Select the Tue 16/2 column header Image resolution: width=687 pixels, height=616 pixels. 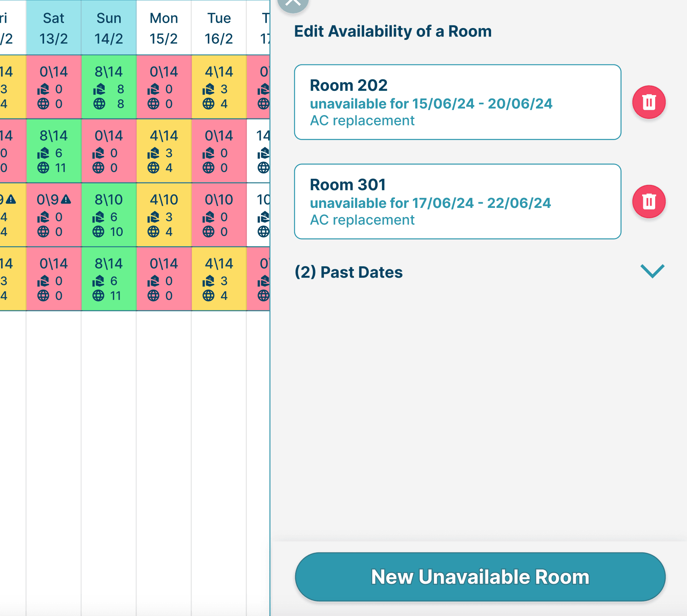[x=219, y=28]
